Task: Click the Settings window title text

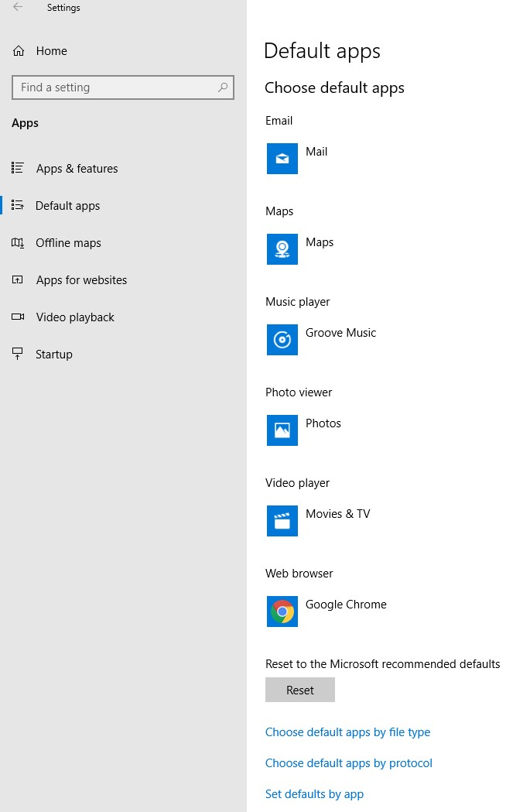Action: [63, 8]
